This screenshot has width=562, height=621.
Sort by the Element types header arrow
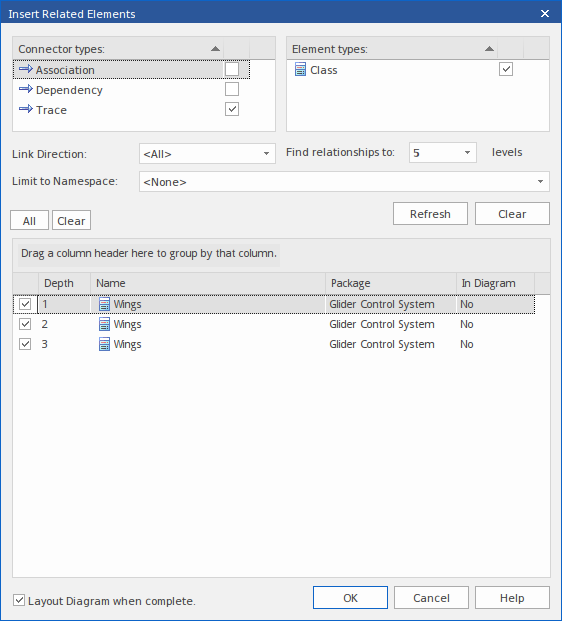[489, 49]
